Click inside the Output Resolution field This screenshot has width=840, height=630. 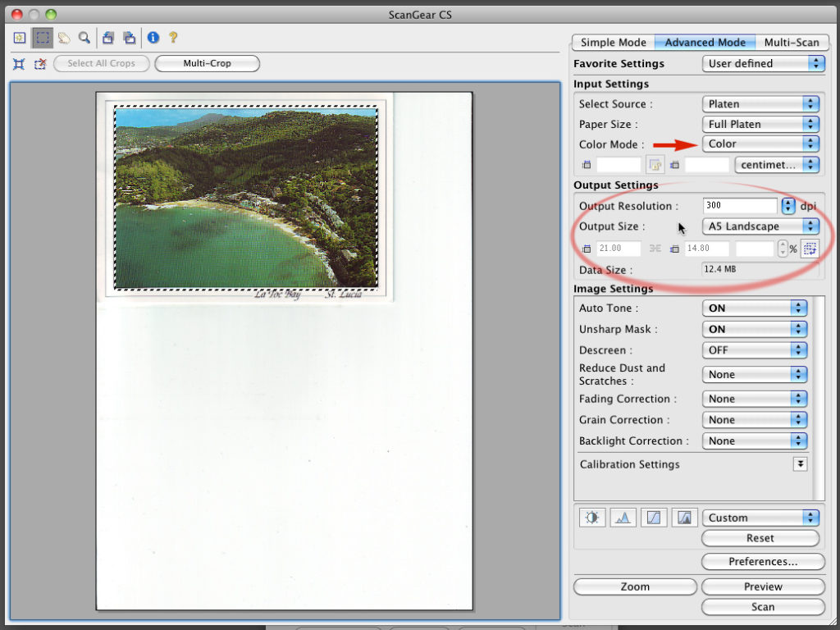pos(738,205)
